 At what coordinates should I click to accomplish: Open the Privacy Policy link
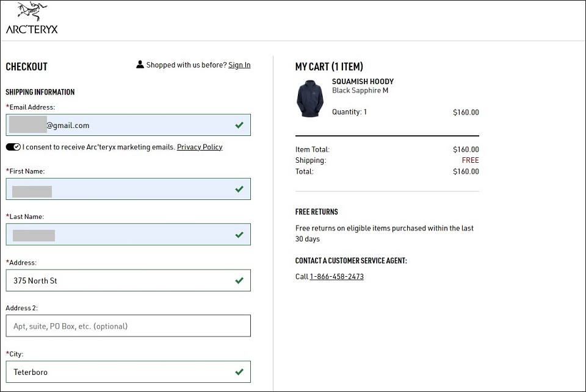[x=200, y=147]
